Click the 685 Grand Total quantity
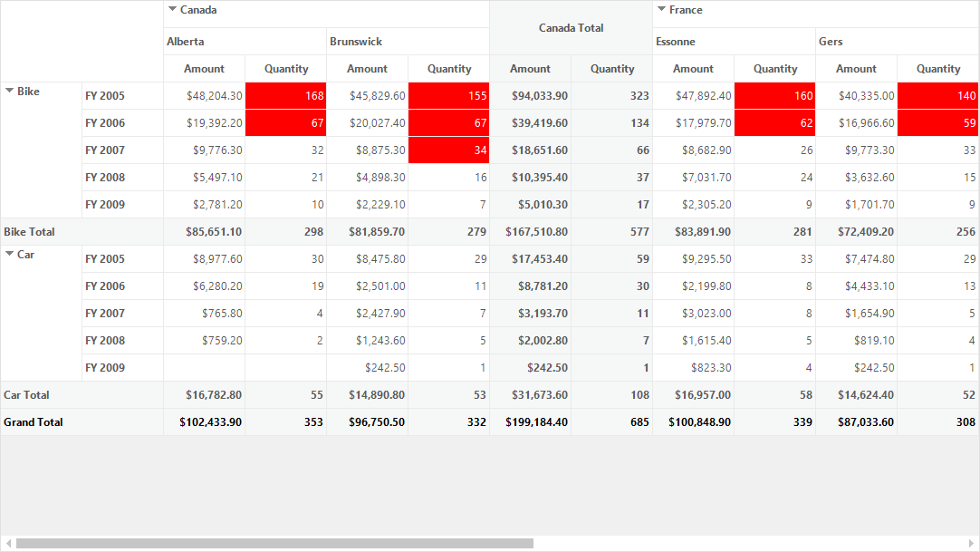This screenshot has height=552, width=980. point(612,422)
